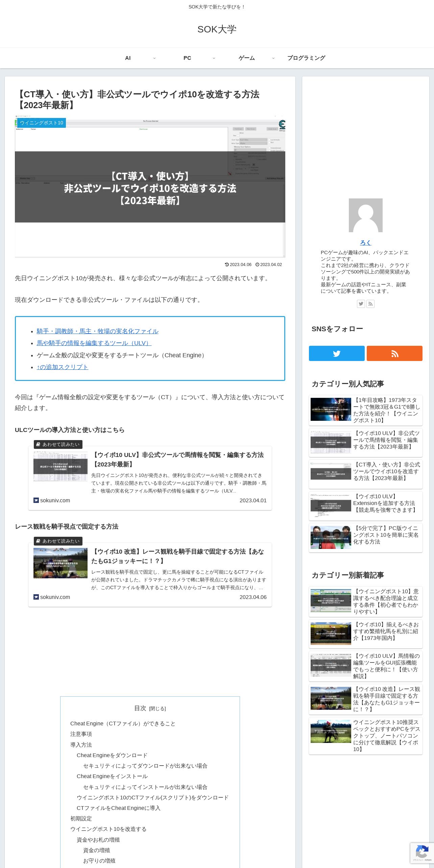
Task: Open 騎手・調教師・馬主・牧場の実名化ファイル link
Action: tap(98, 331)
